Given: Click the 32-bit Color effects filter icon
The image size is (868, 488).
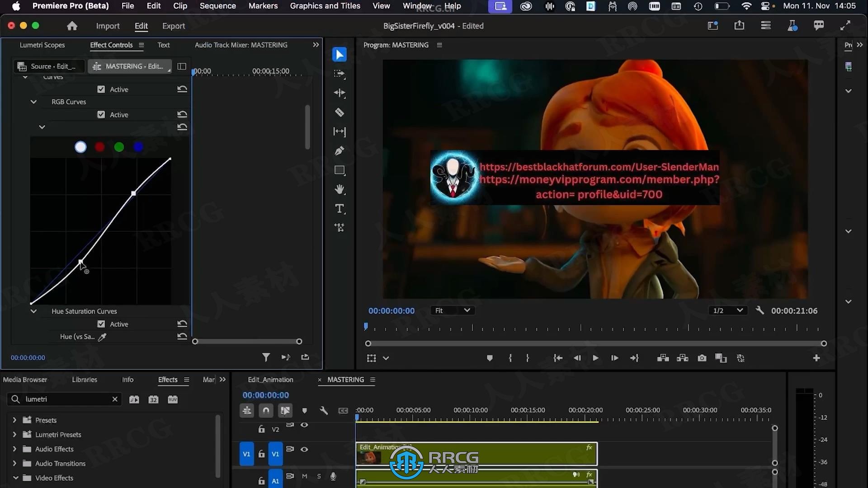Looking at the screenshot, I should [153, 399].
